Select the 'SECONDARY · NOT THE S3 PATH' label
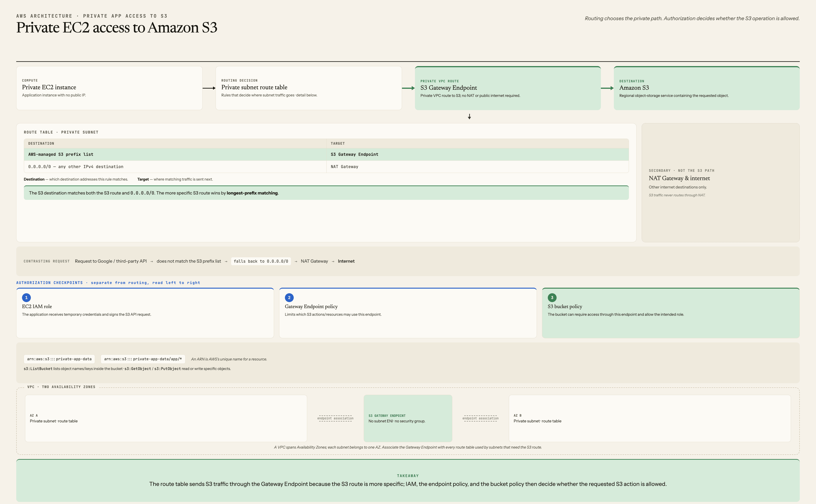The image size is (816, 504). click(x=681, y=171)
